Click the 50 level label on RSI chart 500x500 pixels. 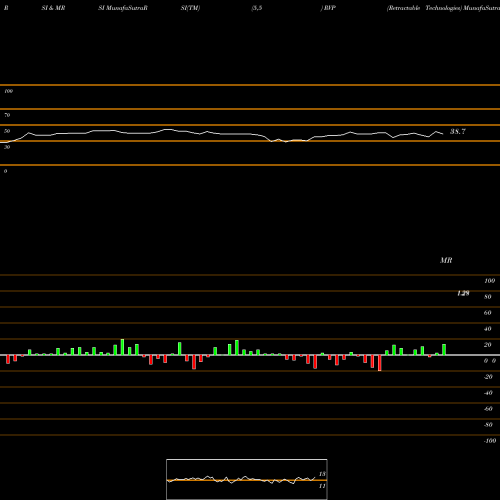[7, 131]
